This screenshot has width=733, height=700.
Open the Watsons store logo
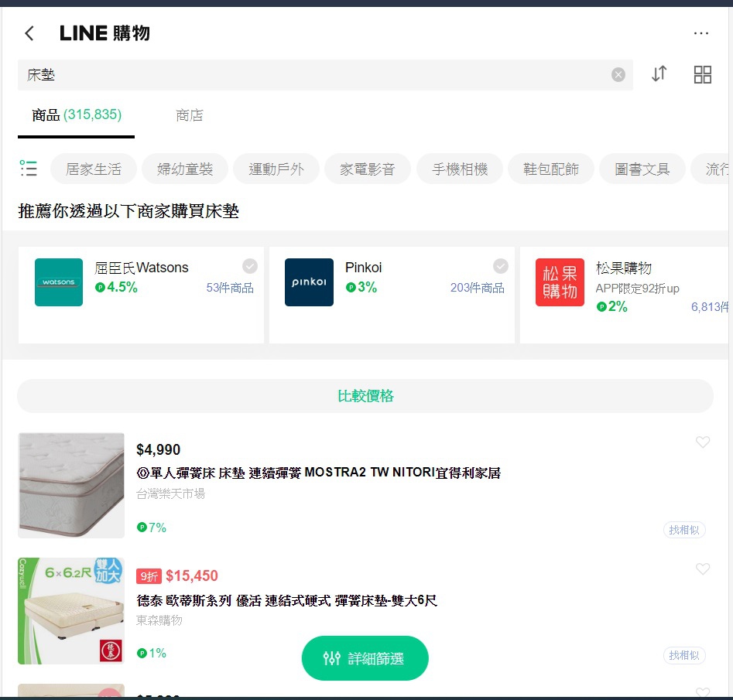pos(59,282)
